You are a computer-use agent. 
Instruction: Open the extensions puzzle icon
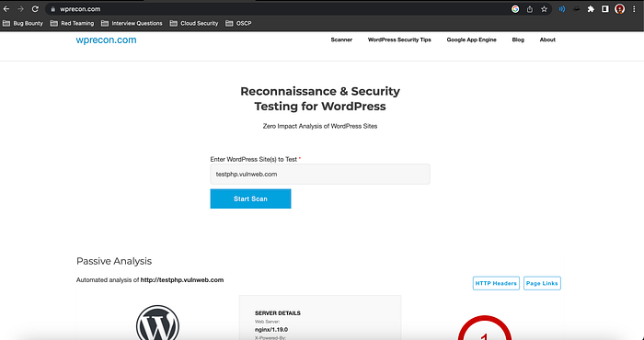click(591, 9)
